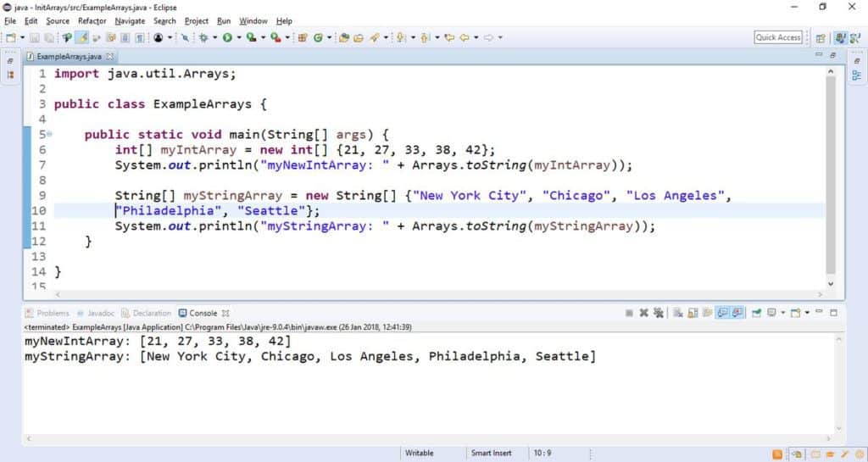This screenshot has width=868, height=462.
Task: Select the ExampleArrays.java editor tab
Action: coord(69,57)
